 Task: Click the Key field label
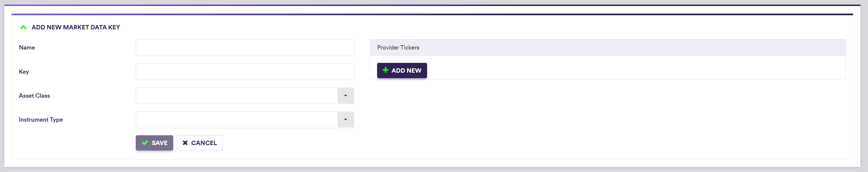pyautogui.click(x=24, y=72)
